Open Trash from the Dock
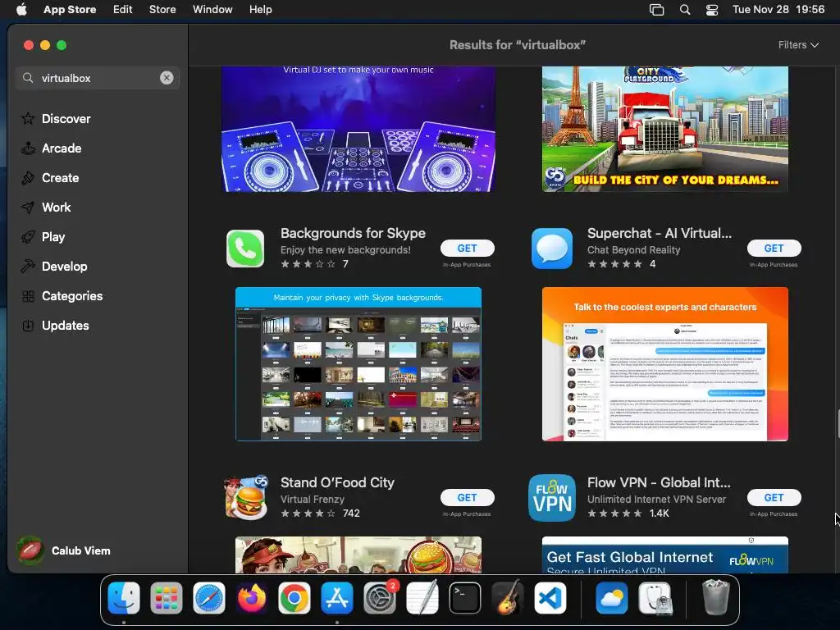840x630 pixels. click(715, 598)
